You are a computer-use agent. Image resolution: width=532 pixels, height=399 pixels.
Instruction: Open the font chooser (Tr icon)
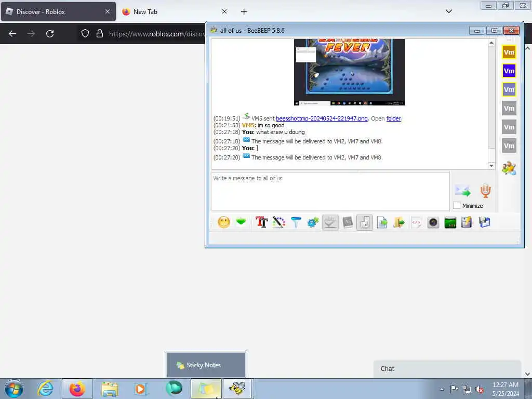[x=261, y=222]
